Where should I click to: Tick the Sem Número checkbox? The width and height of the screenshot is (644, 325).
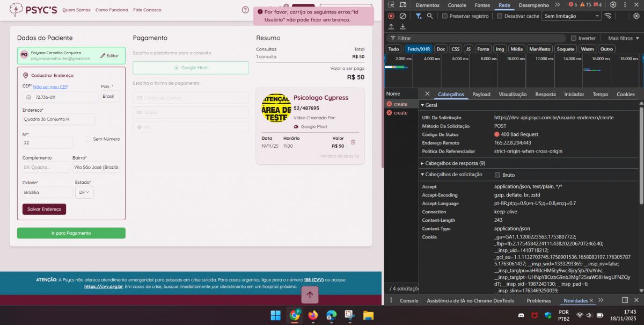[x=89, y=139]
